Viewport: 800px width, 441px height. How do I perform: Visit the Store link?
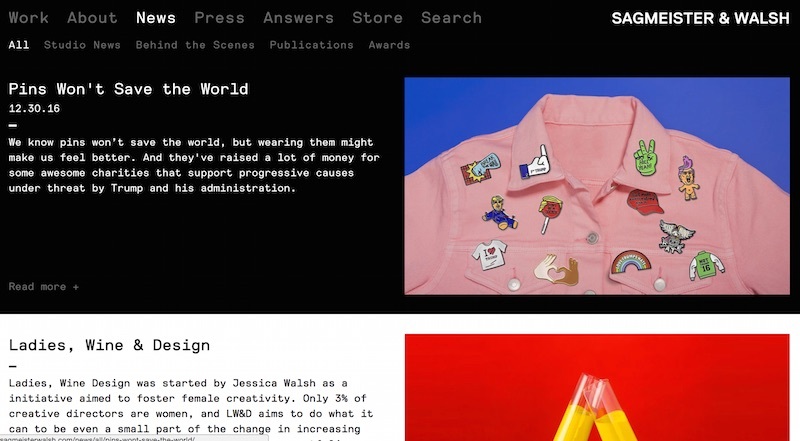tap(378, 18)
